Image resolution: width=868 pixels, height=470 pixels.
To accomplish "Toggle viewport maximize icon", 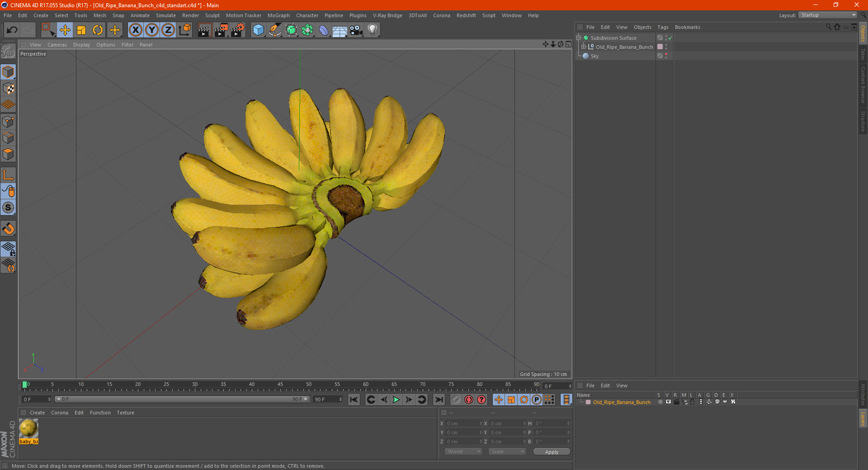I will coord(568,44).
